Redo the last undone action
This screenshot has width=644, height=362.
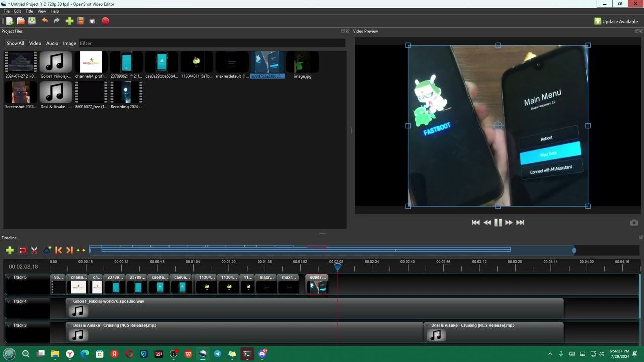click(57, 21)
